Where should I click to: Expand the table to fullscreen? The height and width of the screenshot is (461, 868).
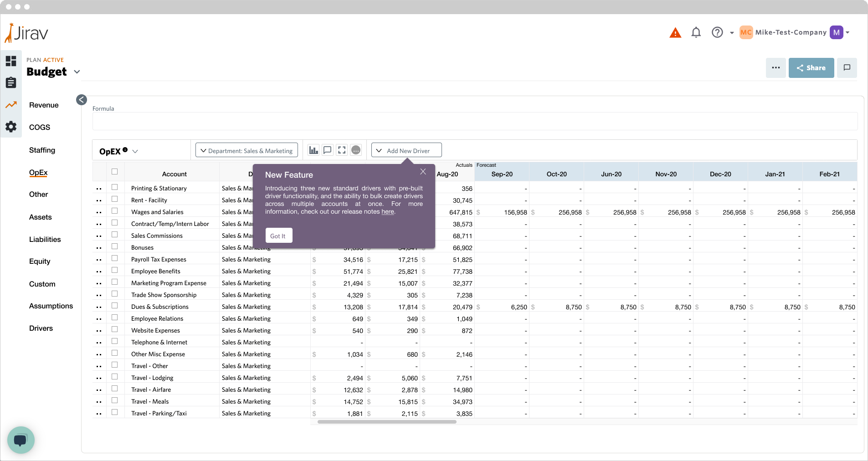[342, 150]
